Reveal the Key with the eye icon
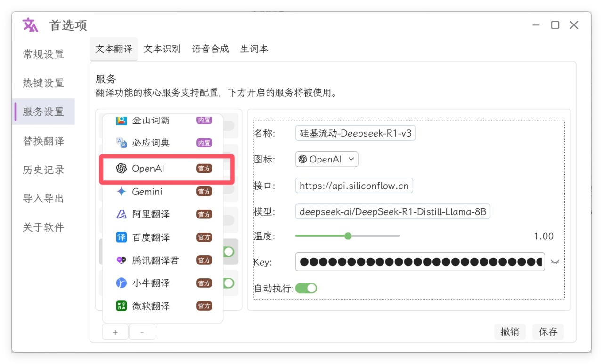Image resolution: width=603 pixels, height=364 pixels. coord(555,262)
